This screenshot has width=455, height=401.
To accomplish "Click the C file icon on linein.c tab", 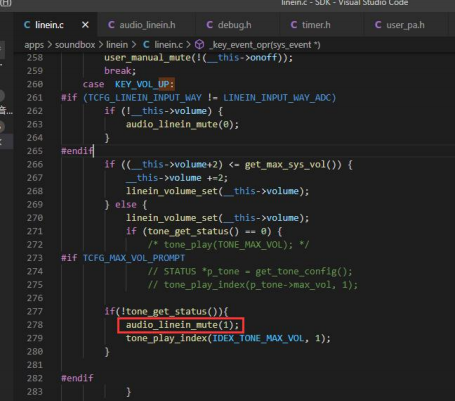I will tap(27, 25).
